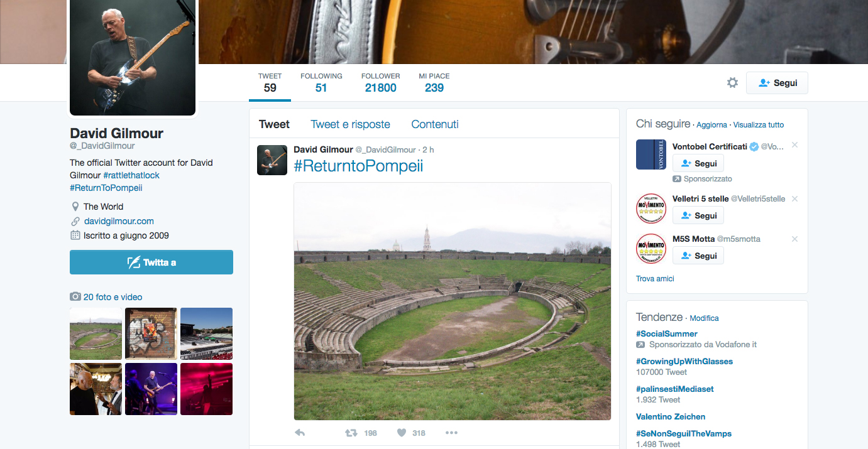Click Visualizza tutto in Chi seguire

point(758,125)
